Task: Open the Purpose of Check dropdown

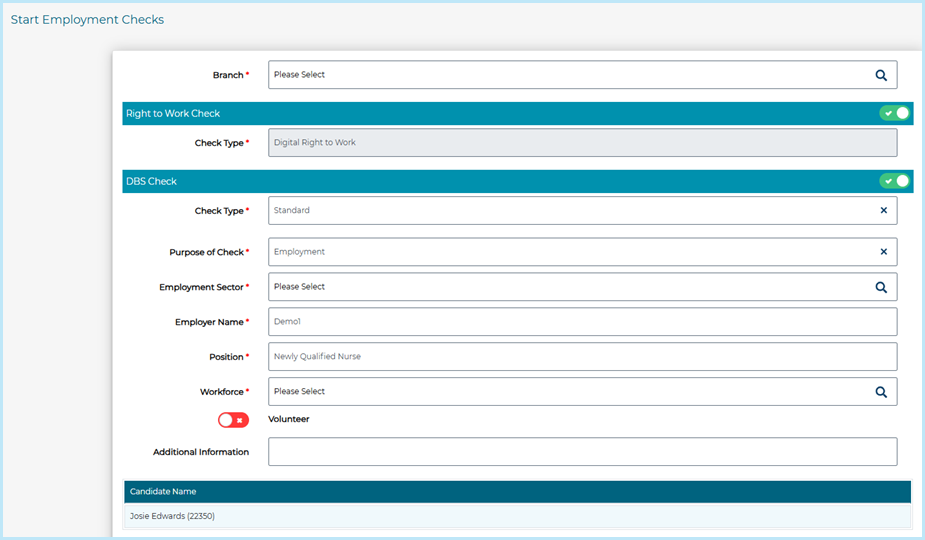Action: [x=582, y=252]
